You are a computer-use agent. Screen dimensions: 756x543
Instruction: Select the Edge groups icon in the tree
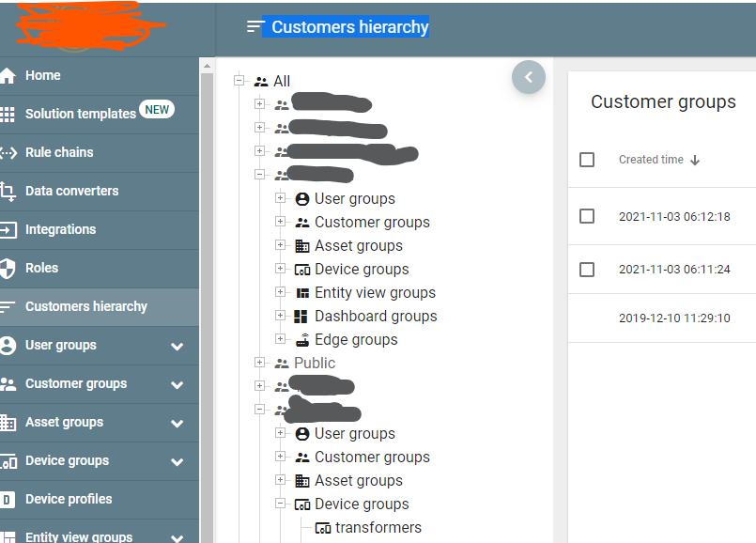pos(301,339)
